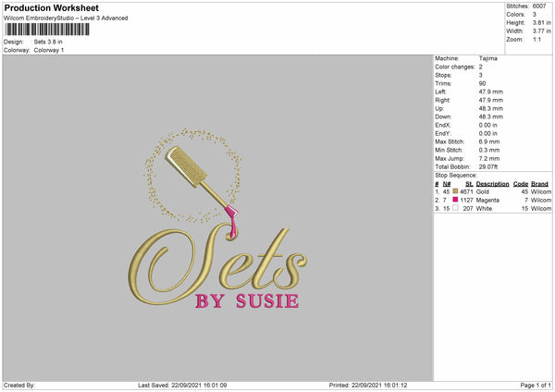
Task: Click the 'Last Saved: 22/09/2021 16:01:09' footer text
Action: 182,385
